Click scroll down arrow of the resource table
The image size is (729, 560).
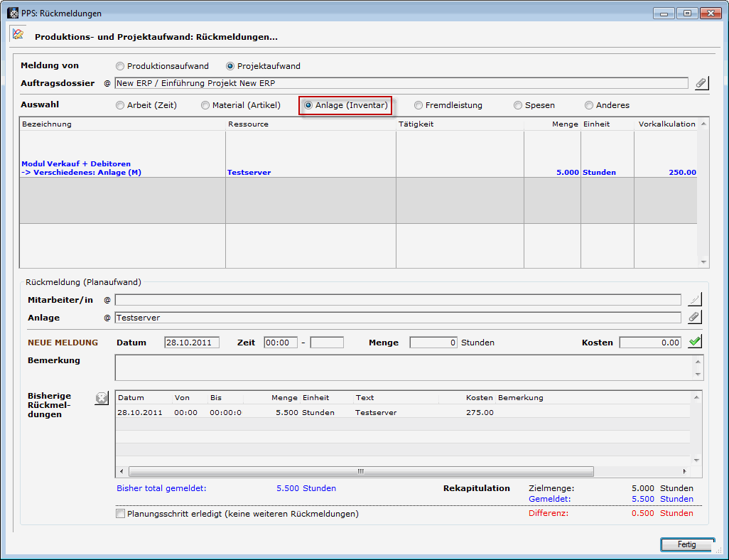[x=703, y=262]
